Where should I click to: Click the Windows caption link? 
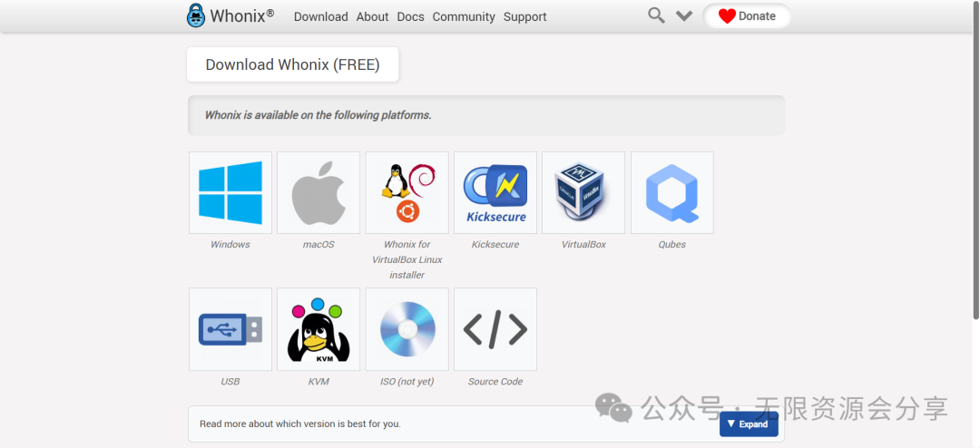[x=230, y=244]
